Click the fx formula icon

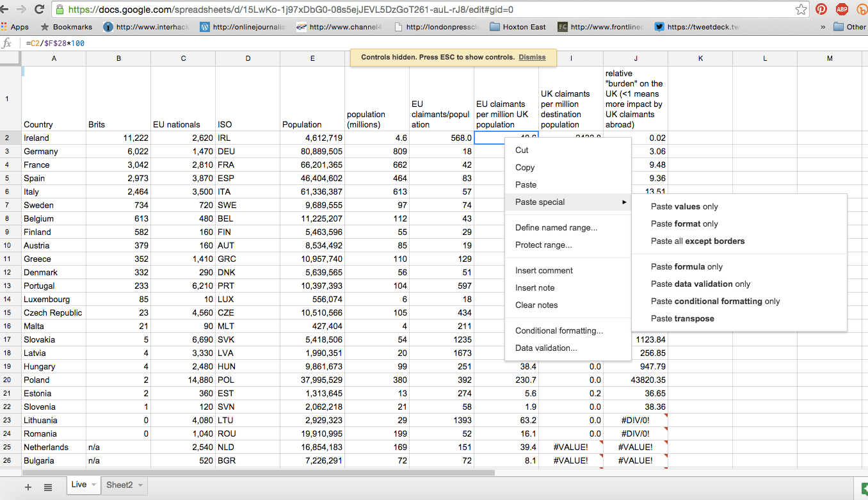7,42
